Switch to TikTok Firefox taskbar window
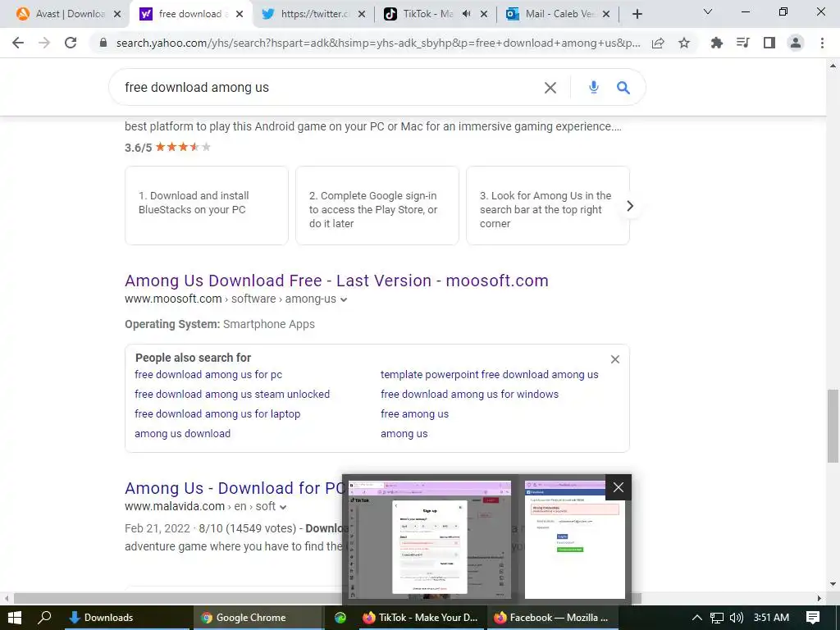 click(x=420, y=617)
